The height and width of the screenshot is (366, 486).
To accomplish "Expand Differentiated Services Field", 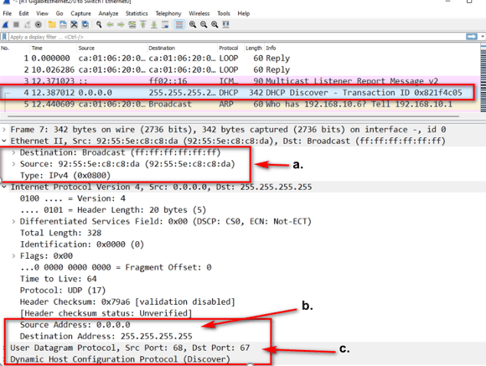I will tap(13, 221).
